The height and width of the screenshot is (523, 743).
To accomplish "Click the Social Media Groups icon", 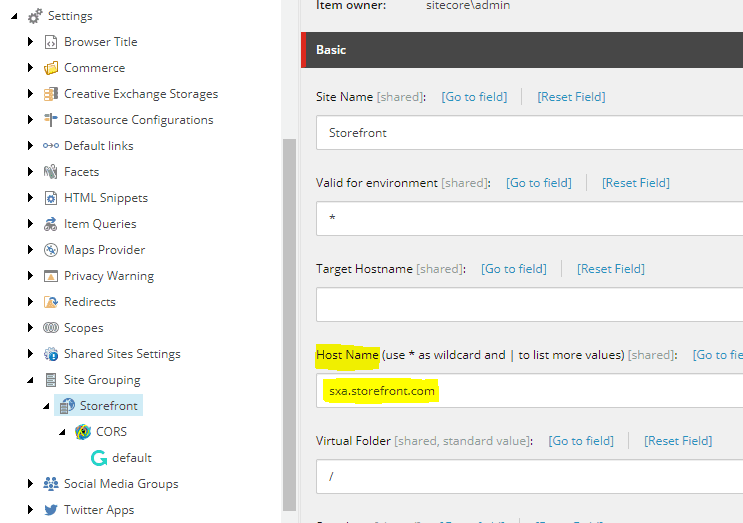I will 51,484.
